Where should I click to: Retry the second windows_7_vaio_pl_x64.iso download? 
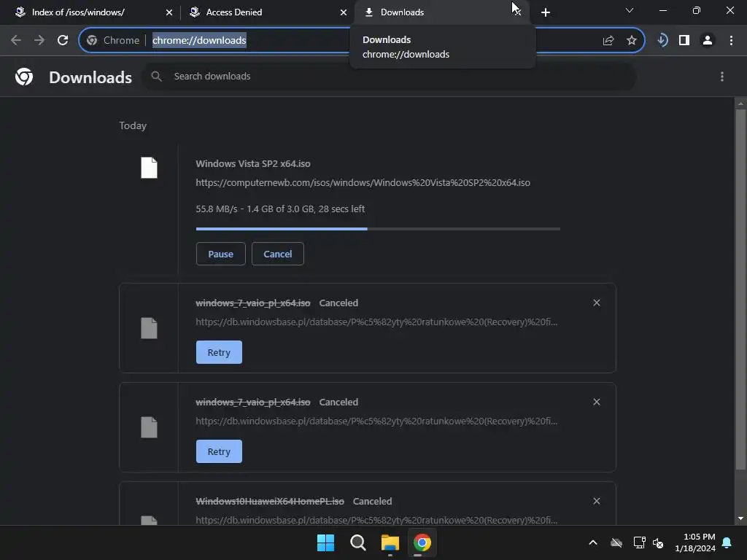[x=219, y=451]
